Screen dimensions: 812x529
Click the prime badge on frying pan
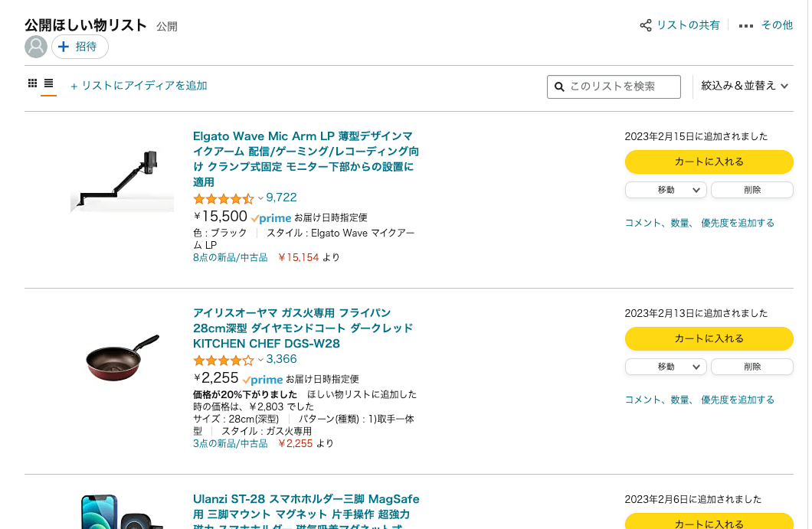263,380
